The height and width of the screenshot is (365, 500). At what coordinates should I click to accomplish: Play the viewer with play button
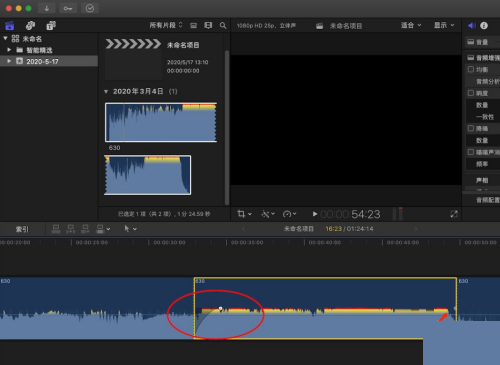[x=315, y=214]
